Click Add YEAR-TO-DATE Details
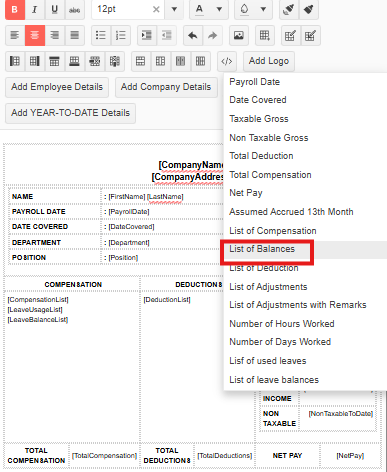This screenshot has width=387, height=472. [x=70, y=113]
